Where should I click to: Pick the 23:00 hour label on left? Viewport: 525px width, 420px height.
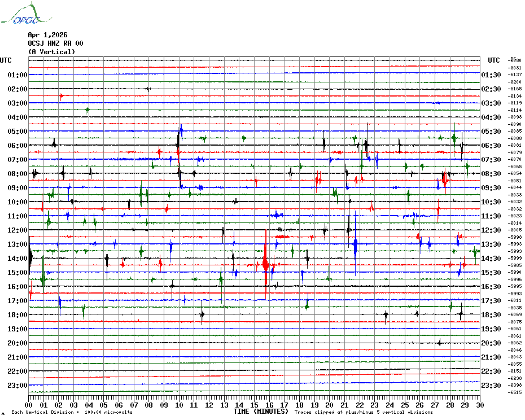point(17,386)
